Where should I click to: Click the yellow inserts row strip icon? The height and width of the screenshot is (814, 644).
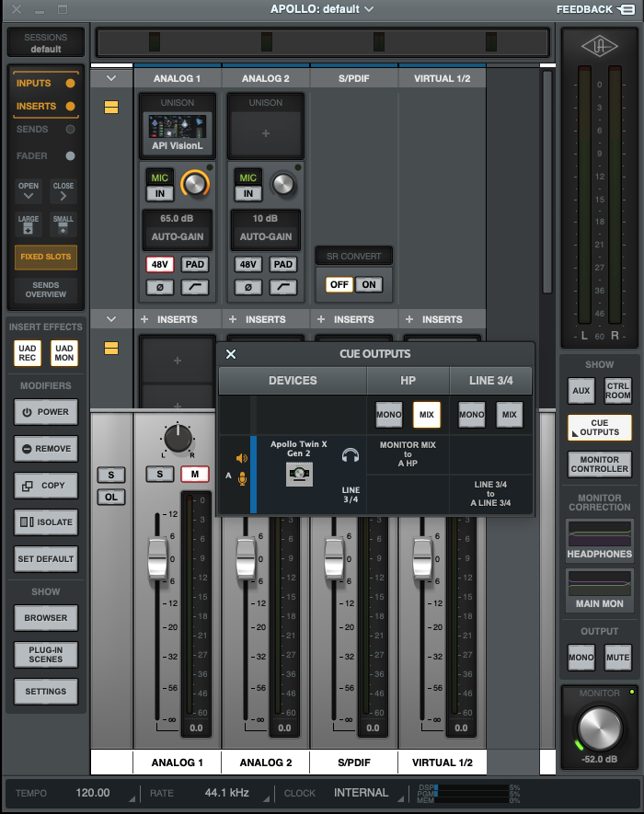pyautogui.click(x=111, y=348)
